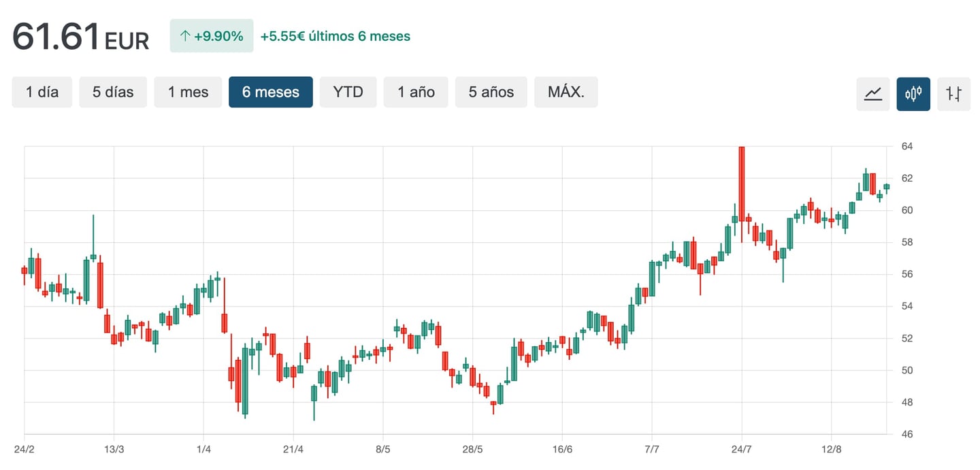
Task: Select the 1 día time range
Action: click(x=42, y=92)
